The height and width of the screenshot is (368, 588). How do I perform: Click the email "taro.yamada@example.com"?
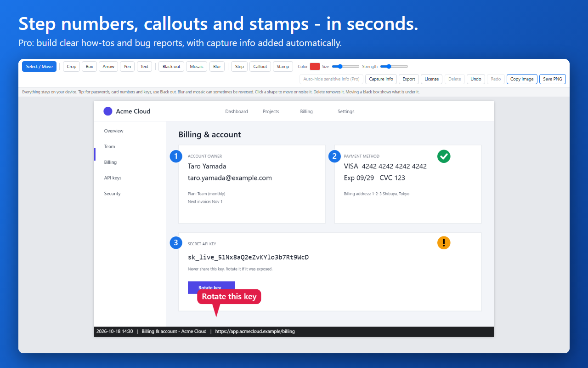pos(230,178)
